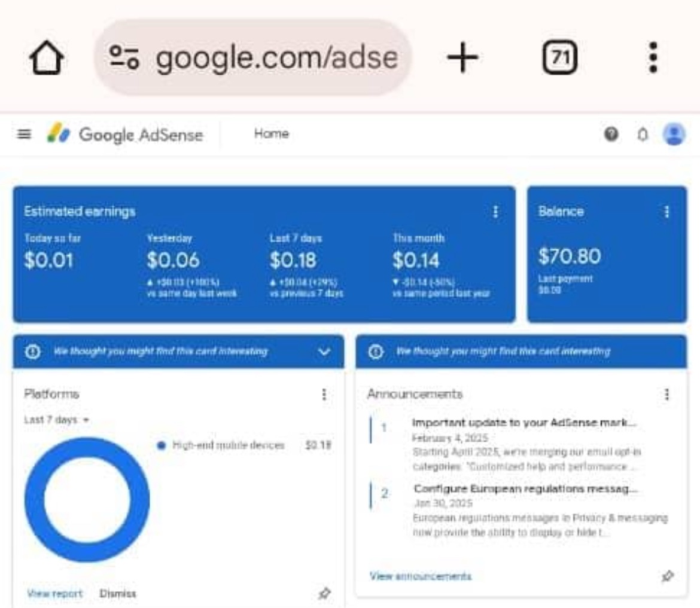Pin the Platforms card
The height and width of the screenshot is (608, 700).
(324, 593)
